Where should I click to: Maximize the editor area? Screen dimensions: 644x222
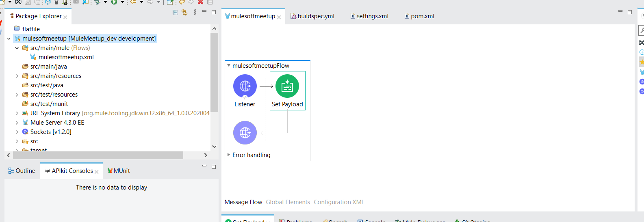click(630, 12)
